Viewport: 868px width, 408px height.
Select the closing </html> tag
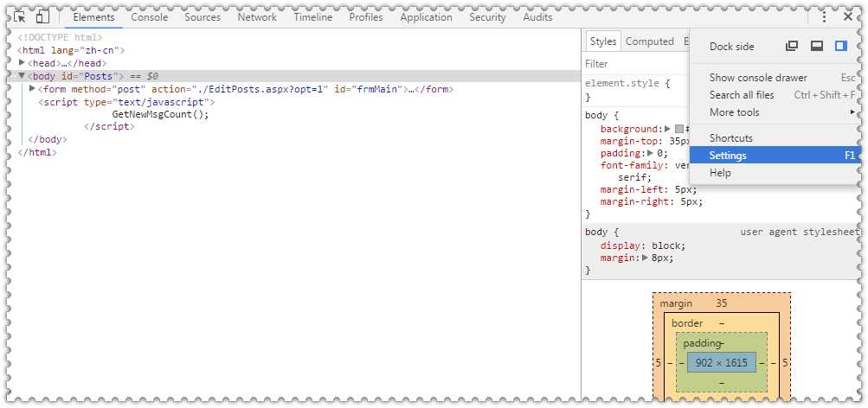37,152
